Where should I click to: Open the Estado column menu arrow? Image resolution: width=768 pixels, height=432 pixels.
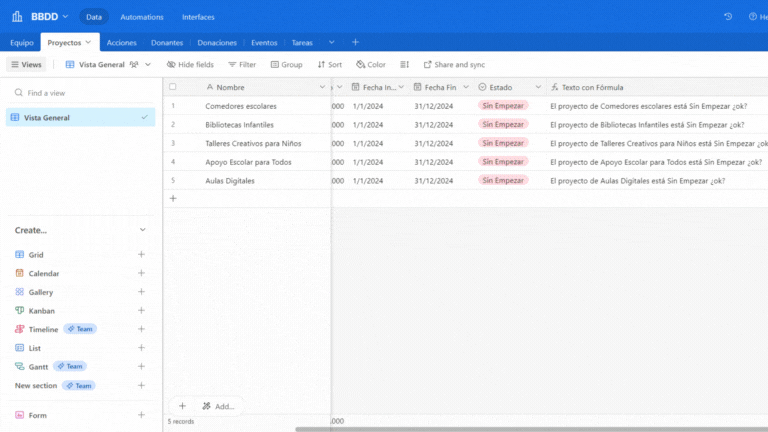click(x=538, y=87)
